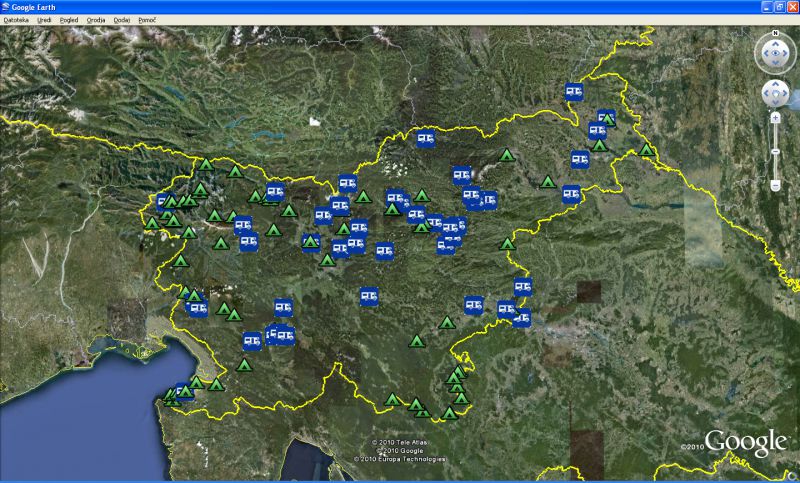The height and width of the screenshot is (483, 800).
Task: Click the Google Earth title bar icon
Action: point(6,7)
